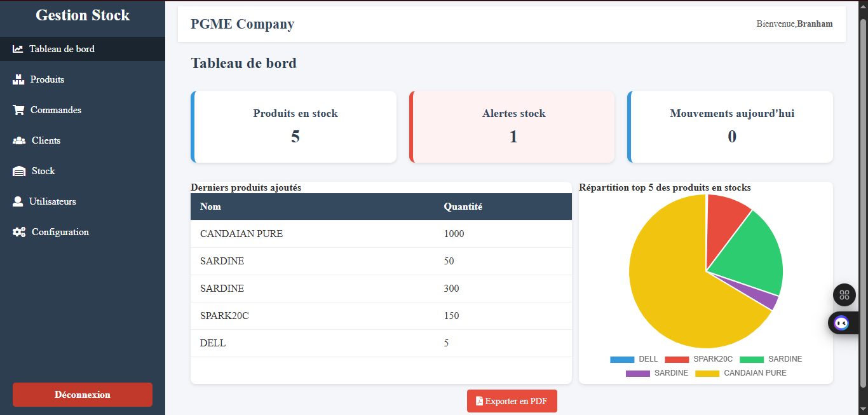The image size is (868, 415).
Task: Open Commandes via the shopping cart icon
Action: point(17,109)
